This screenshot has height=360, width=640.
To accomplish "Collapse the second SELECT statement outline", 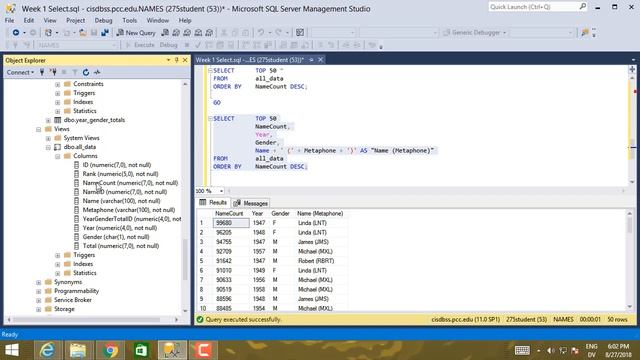I will click(x=210, y=118).
